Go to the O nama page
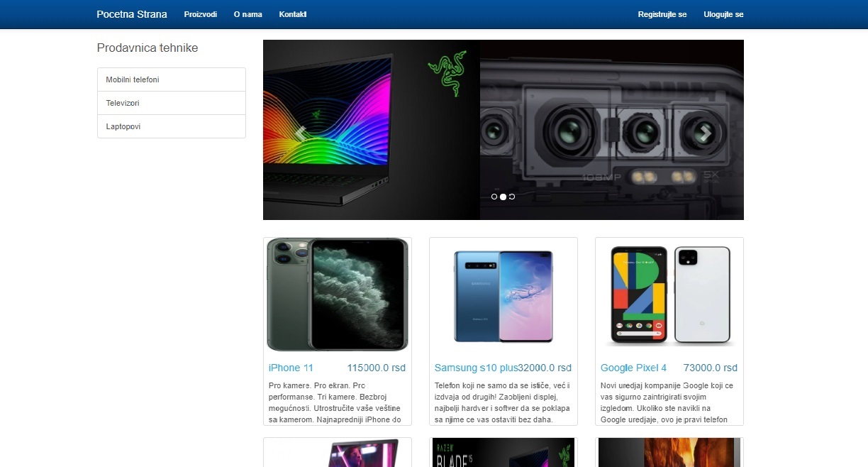This screenshot has width=868, height=467. click(247, 14)
